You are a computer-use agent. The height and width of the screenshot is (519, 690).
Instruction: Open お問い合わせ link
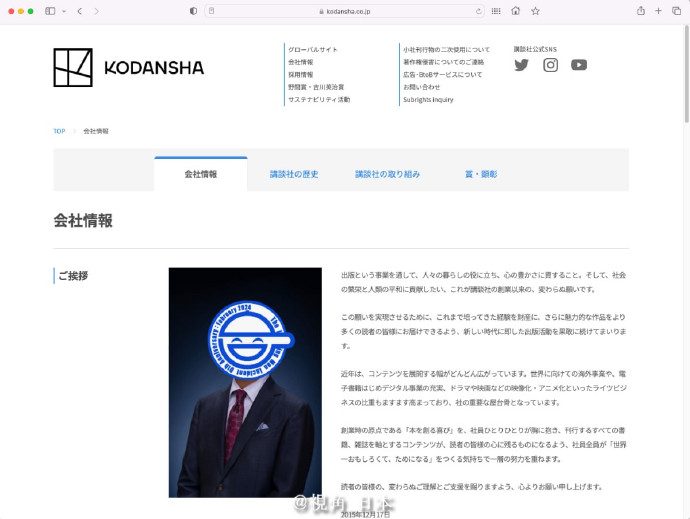[421, 87]
